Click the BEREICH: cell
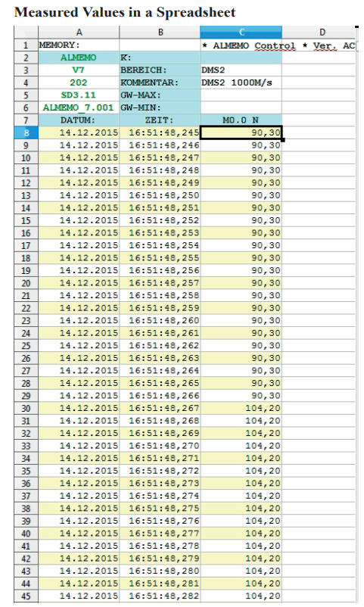The height and width of the screenshot is (607, 364). coord(160,70)
